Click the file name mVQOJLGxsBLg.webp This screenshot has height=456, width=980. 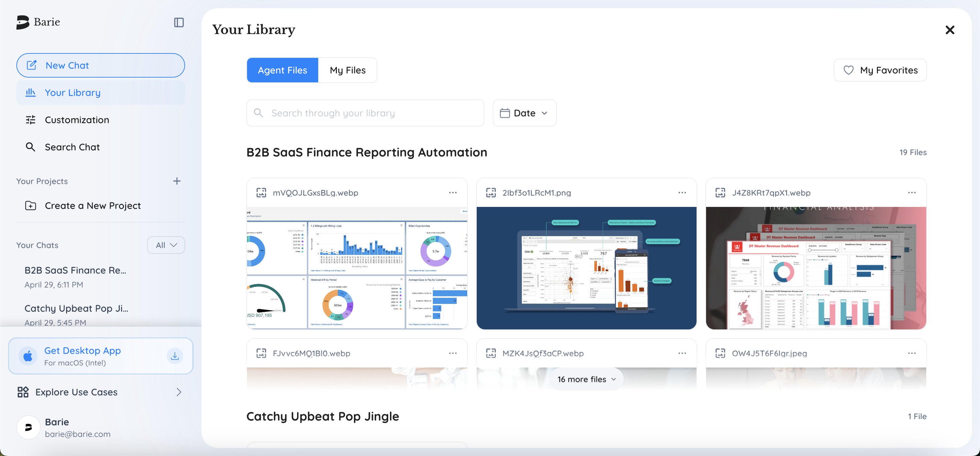[315, 193]
